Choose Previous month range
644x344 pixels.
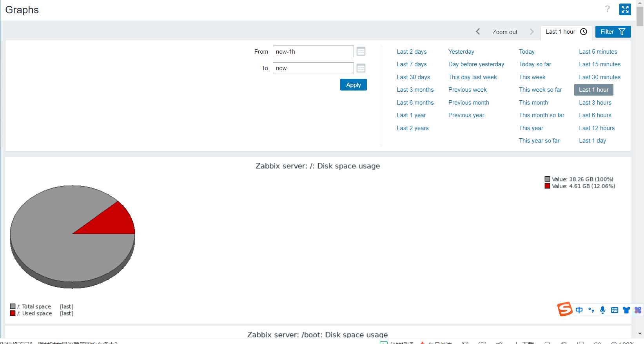pos(469,103)
